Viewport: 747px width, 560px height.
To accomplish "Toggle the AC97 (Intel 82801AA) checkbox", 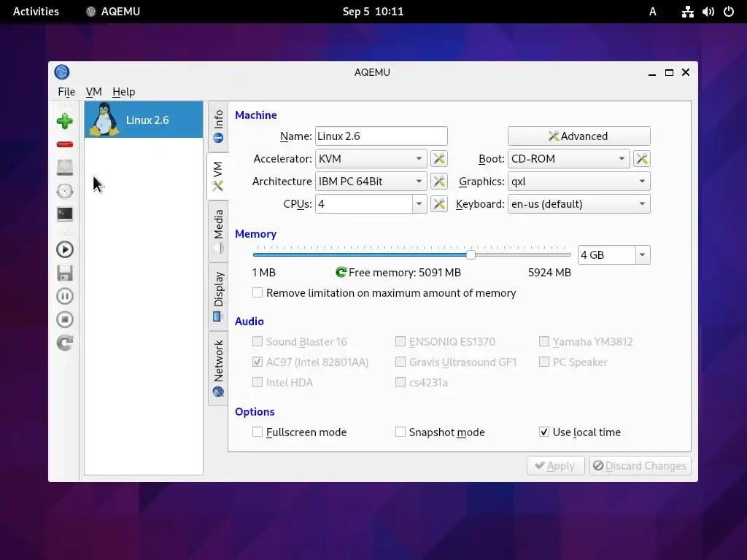I will point(258,362).
